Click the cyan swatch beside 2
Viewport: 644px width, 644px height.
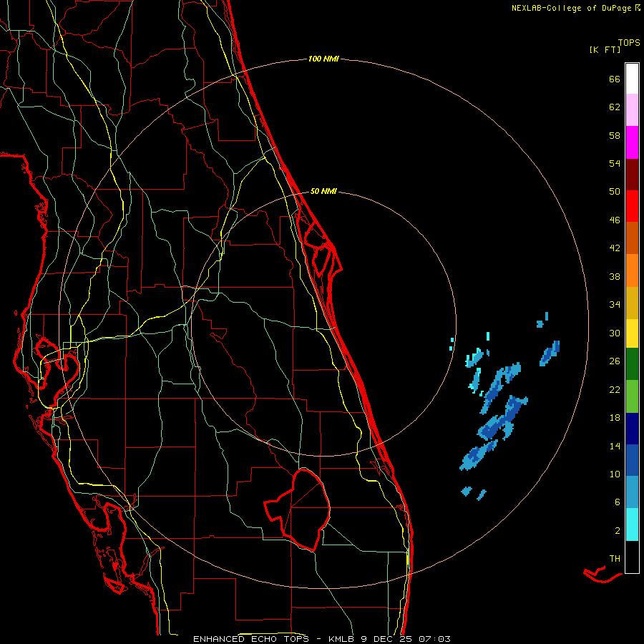pyautogui.click(x=632, y=525)
